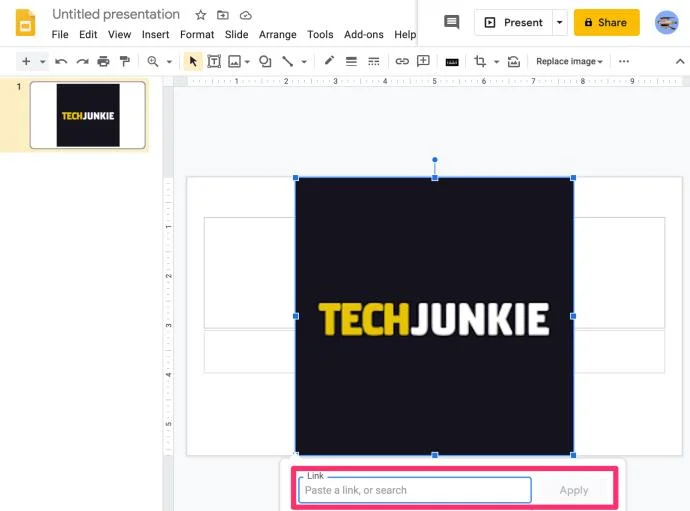The image size is (690, 511).
Task: Choose the select arrow cursor tool
Action: point(193,61)
